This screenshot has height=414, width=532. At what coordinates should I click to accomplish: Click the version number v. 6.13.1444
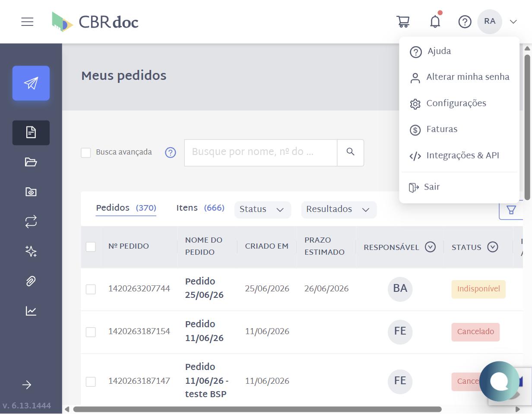(x=27, y=406)
